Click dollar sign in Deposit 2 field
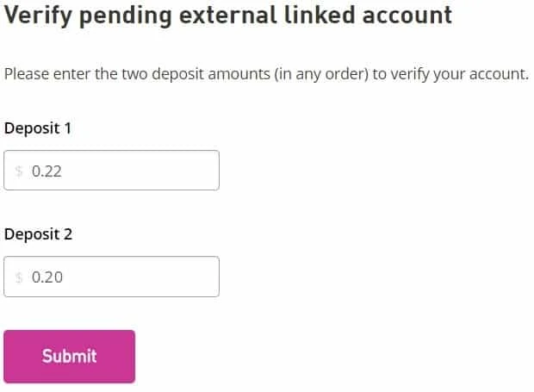Image resolution: width=534 pixels, height=392 pixels. (x=19, y=277)
